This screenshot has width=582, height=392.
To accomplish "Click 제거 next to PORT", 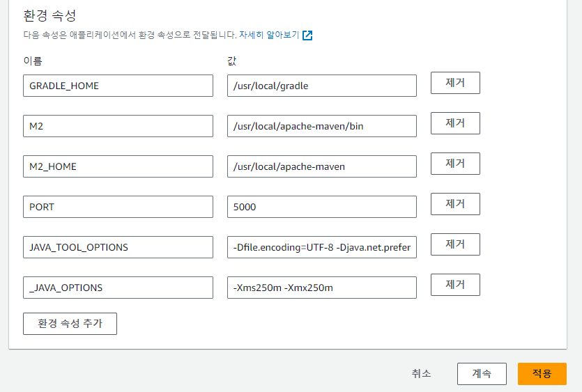I will tap(454, 204).
